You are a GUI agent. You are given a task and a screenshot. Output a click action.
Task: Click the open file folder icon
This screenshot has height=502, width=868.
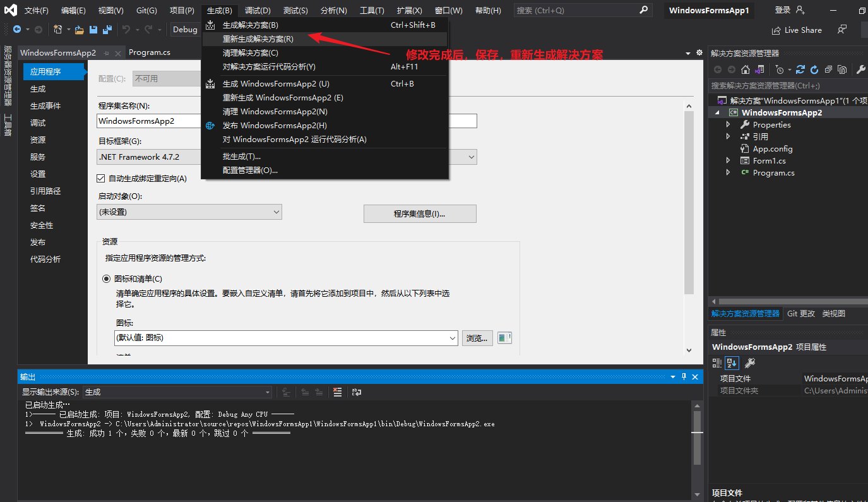[x=80, y=30]
